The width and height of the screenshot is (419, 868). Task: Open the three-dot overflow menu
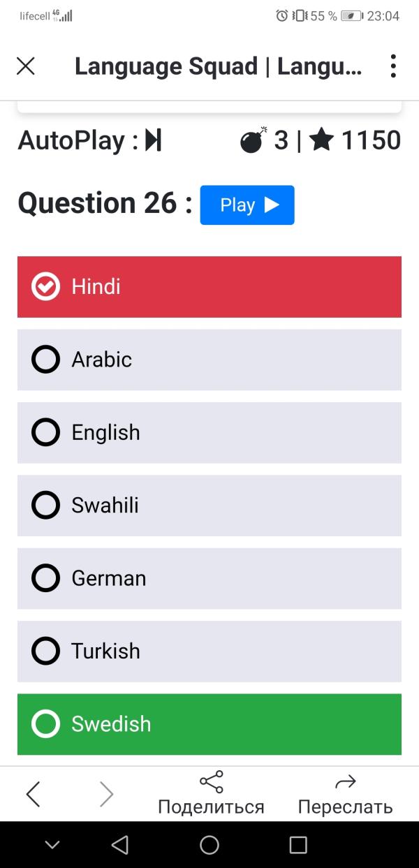point(394,66)
